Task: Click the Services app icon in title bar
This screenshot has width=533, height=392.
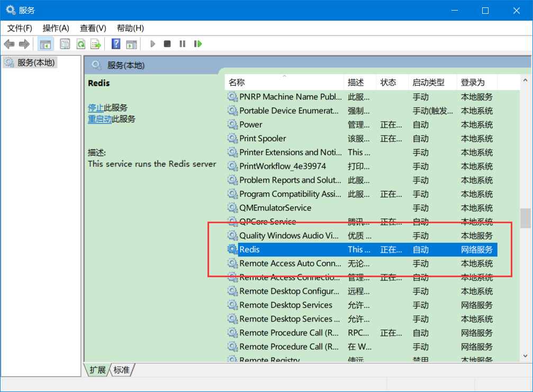Action: (x=11, y=10)
